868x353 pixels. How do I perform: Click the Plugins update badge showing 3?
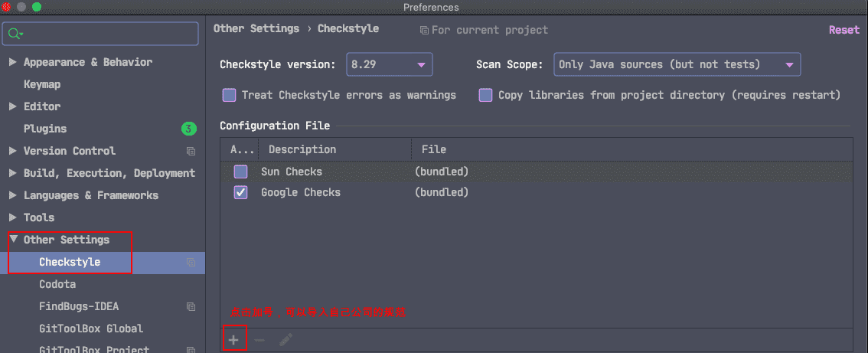(x=189, y=129)
